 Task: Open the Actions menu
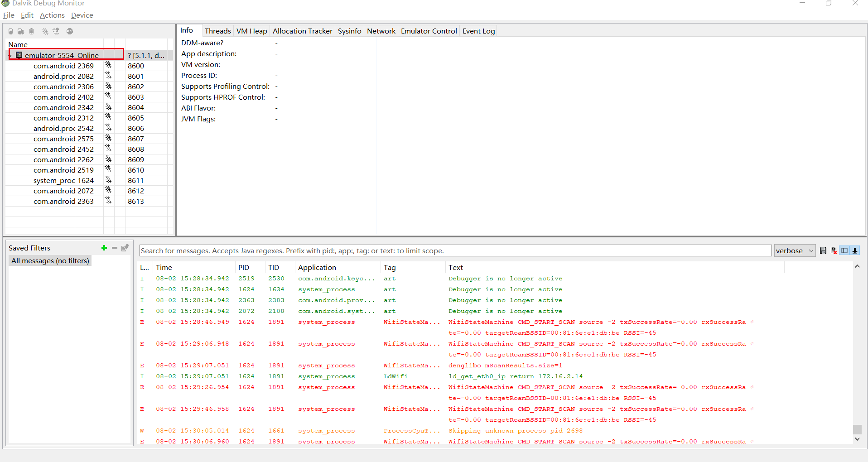[52, 15]
